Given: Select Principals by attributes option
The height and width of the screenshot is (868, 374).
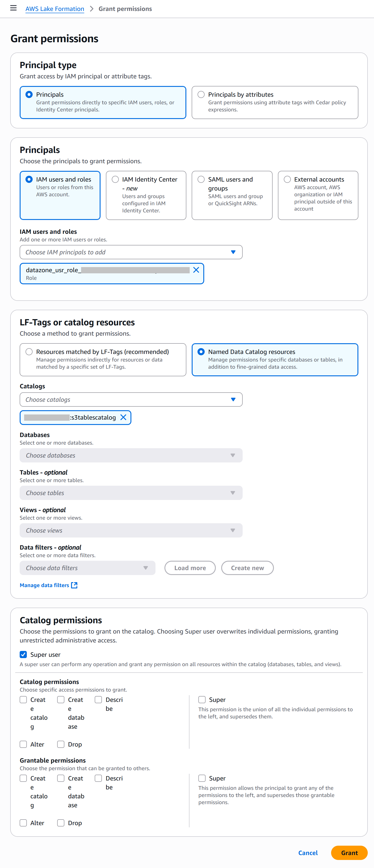Looking at the screenshot, I should pos(201,95).
